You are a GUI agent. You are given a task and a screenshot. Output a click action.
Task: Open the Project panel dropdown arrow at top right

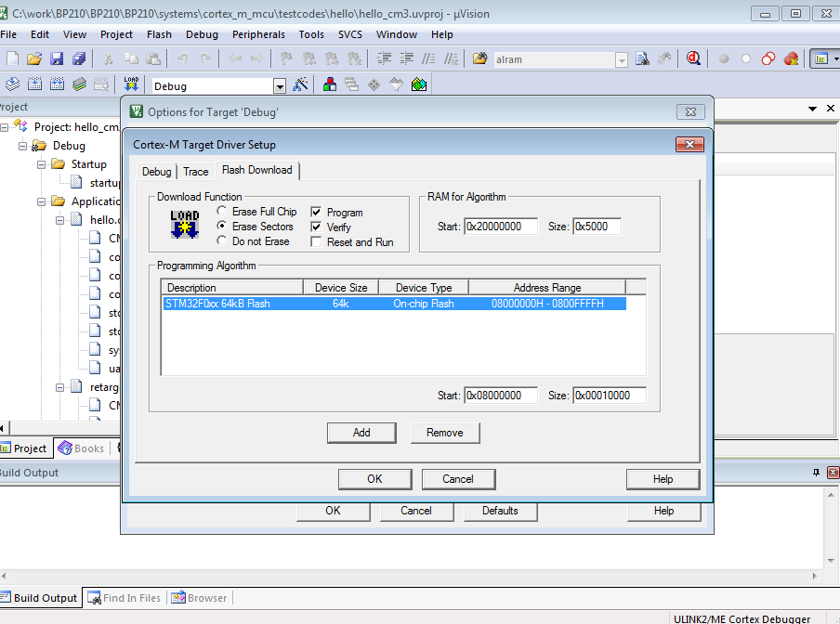(813, 109)
